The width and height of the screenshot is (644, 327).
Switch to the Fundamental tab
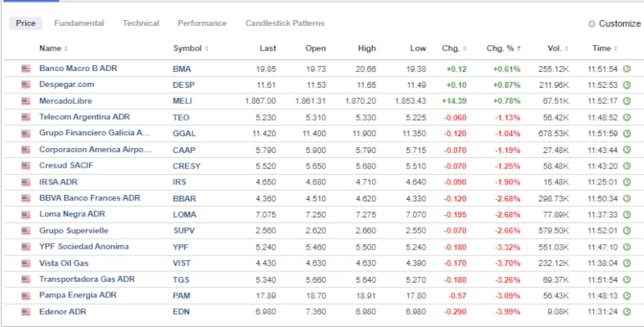click(79, 23)
